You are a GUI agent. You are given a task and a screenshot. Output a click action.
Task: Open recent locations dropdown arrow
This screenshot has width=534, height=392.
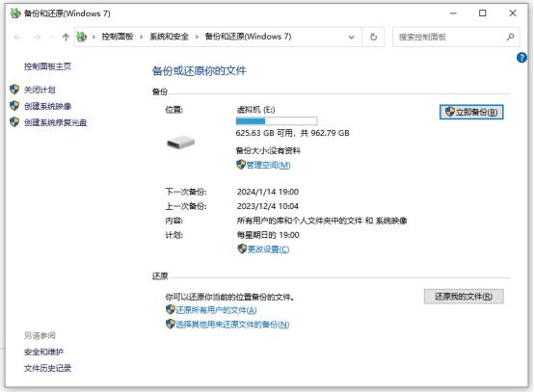pos(52,37)
